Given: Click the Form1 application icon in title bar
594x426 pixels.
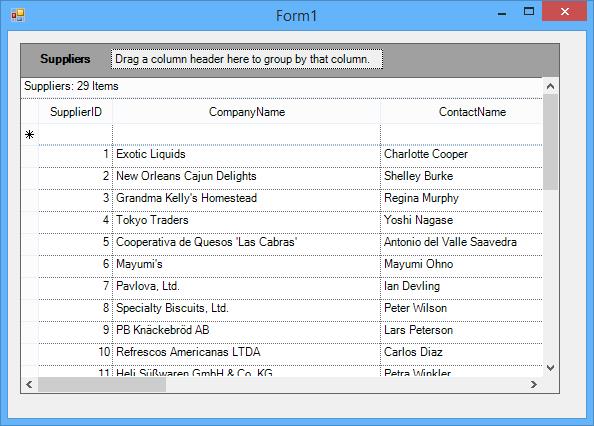Looking at the screenshot, I should coord(17,15).
